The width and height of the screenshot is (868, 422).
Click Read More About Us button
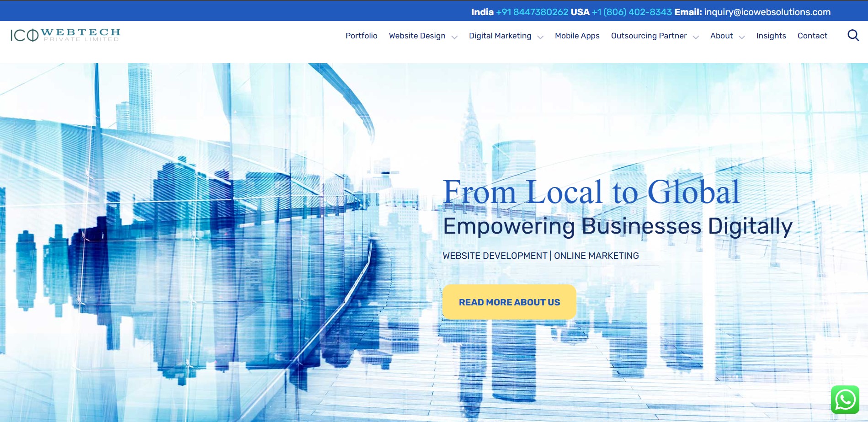click(x=509, y=302)
